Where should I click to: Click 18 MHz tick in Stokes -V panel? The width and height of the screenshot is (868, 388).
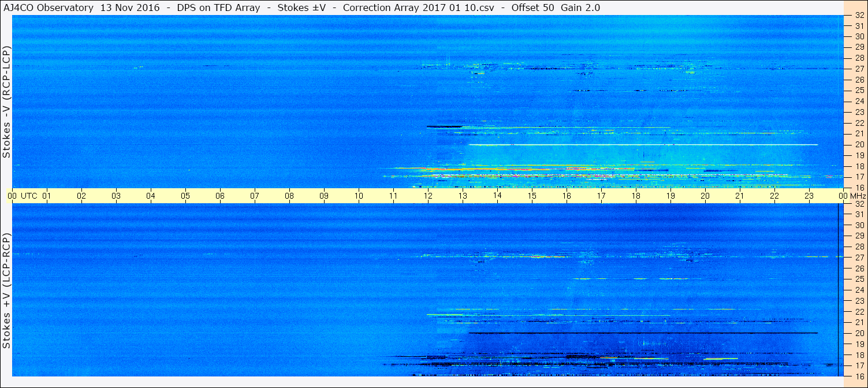tap(859, 166)
